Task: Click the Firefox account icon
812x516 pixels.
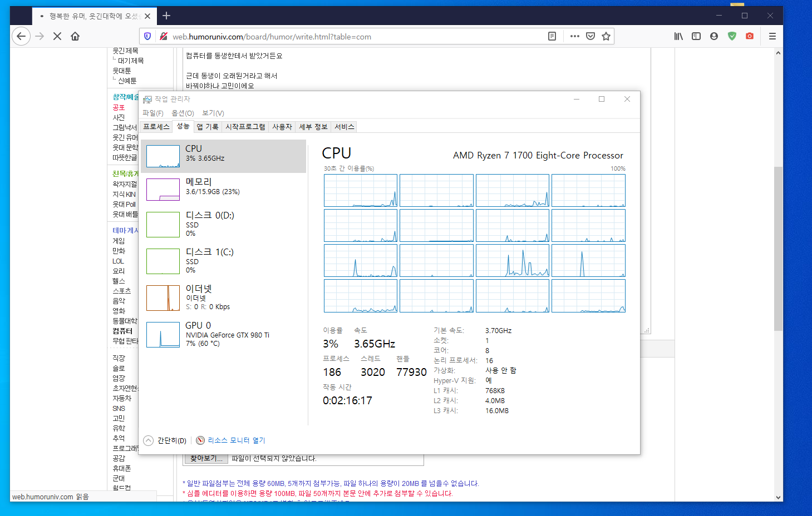Action: [x=714, y=37]
